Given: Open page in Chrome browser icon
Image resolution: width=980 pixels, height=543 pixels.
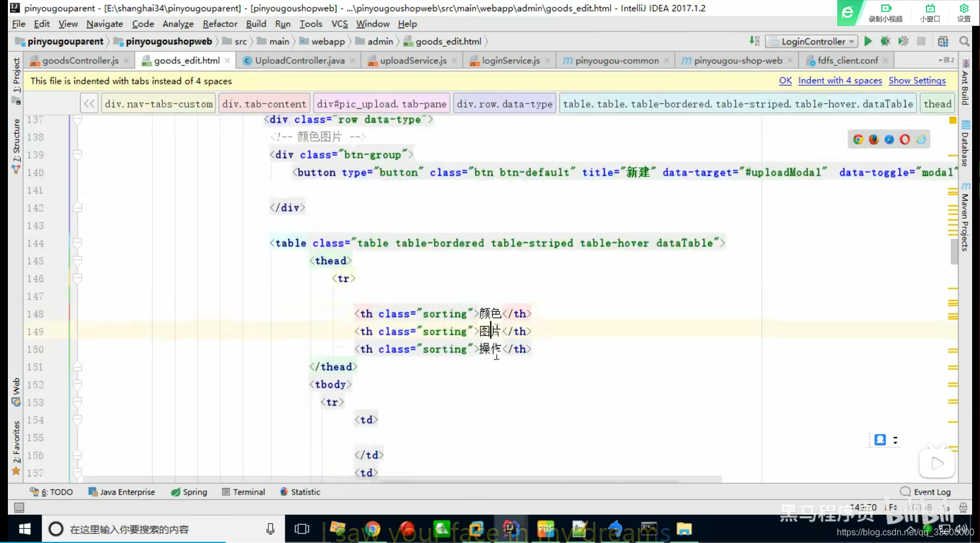Looking at the screenshot, I should coord(858,139).
